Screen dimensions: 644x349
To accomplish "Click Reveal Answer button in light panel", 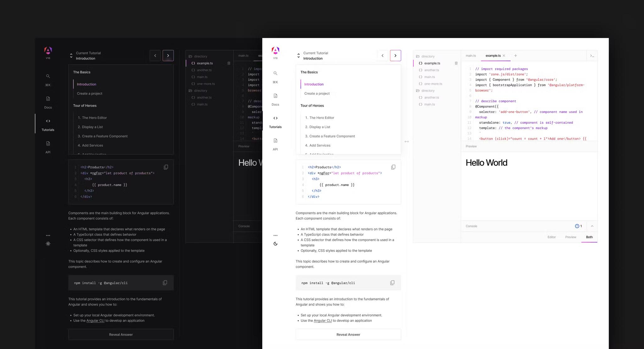I will pos(348,335).
